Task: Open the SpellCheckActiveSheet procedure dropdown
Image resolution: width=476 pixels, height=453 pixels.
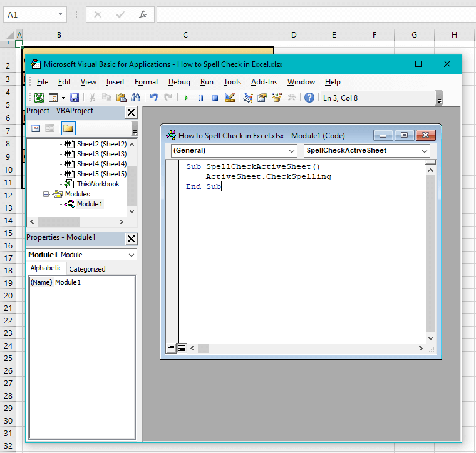Action: tap(366, 151)
